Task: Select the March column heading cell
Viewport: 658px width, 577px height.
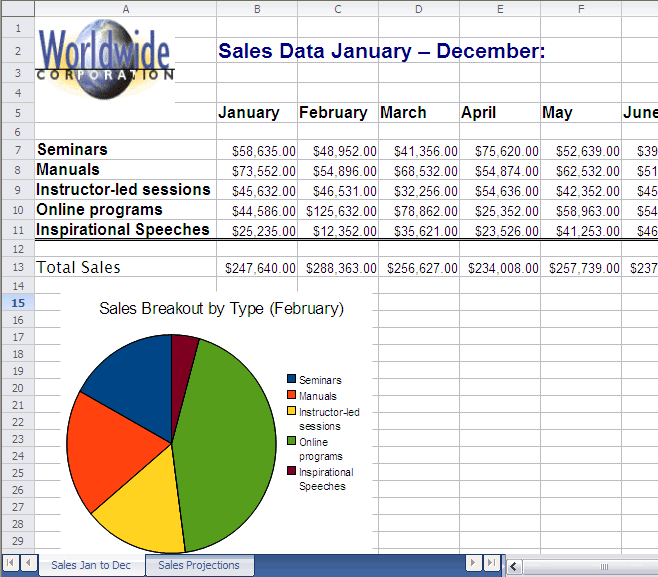Action: 419,112
